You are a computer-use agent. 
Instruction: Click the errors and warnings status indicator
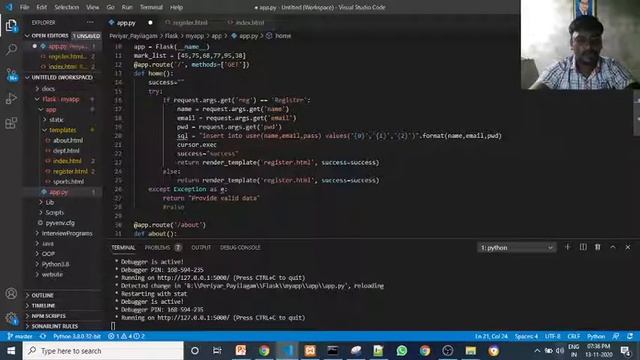pos(126,336)
